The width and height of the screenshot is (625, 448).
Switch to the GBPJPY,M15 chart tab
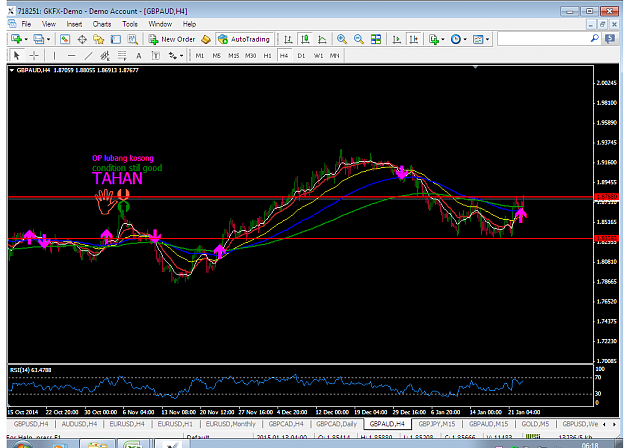(436, 424)
